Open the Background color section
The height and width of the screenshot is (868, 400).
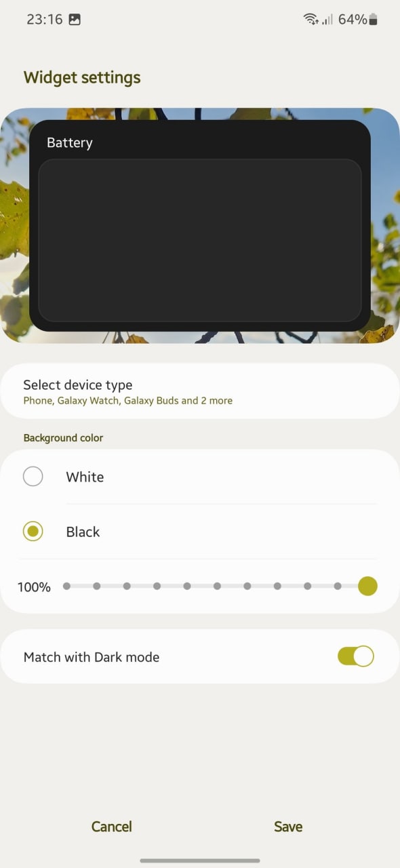click(x=63, y=437)
